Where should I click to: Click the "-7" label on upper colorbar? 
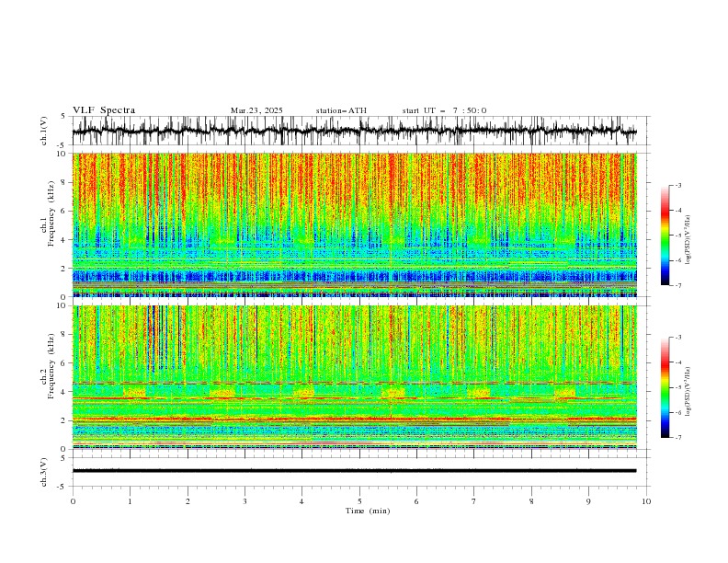(678, 285)
